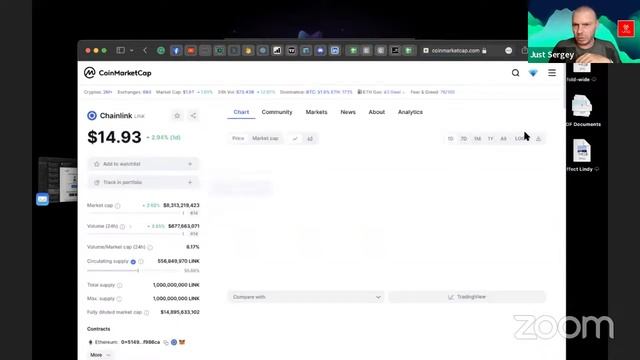Set chart range to 1M
This screenshot has height=360, width=640.
pyautogui.click(x=477, y=139)
